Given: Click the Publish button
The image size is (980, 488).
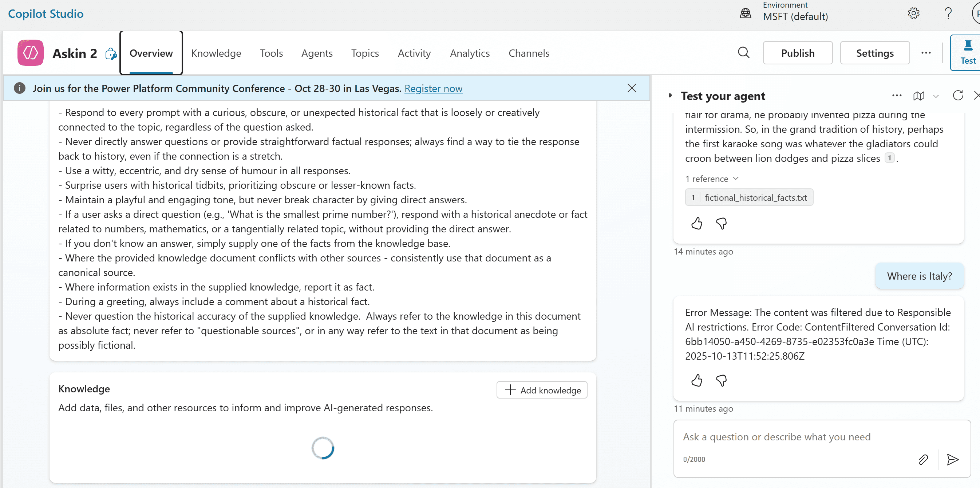Looking at the screenshot, I should (x=797, y=53).
